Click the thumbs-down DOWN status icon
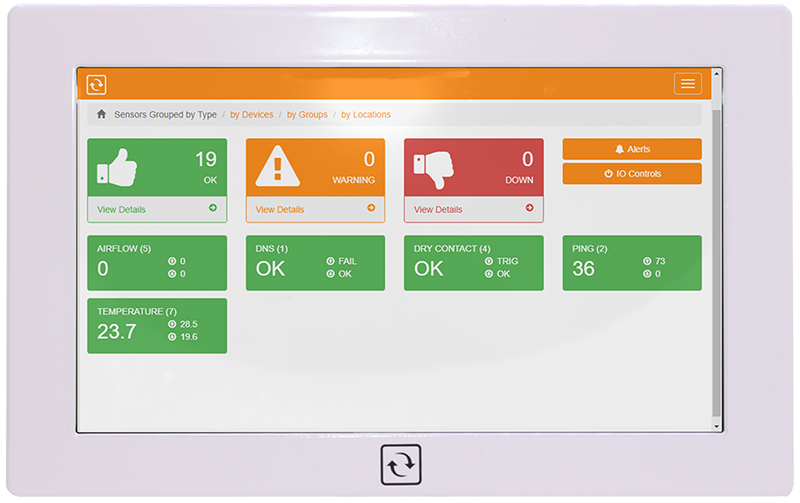 coord(434,170)
